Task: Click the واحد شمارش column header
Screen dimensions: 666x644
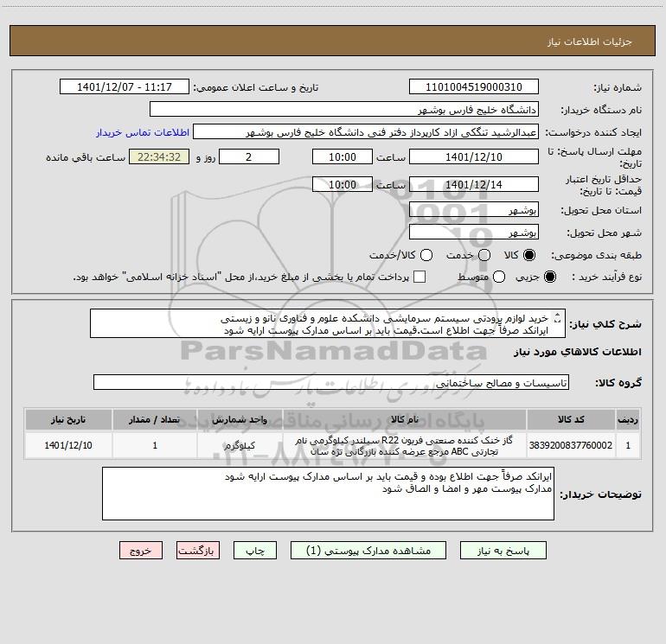Action: pos(240,419)
